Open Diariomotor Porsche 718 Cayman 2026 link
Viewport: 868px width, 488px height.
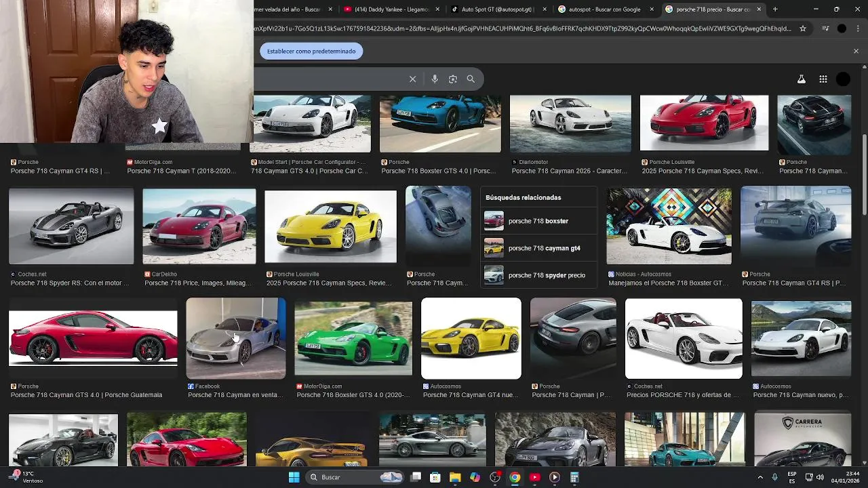pyautogui.click(x=568, y=171)
